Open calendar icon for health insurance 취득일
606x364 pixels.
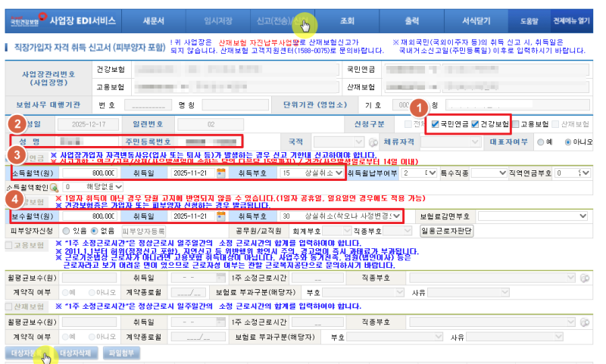220,216
